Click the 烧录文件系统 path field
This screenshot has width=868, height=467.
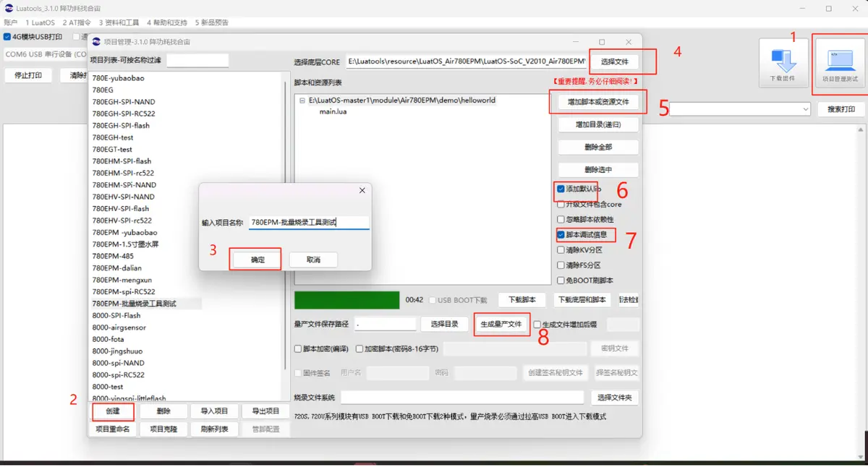pos(462,398)
